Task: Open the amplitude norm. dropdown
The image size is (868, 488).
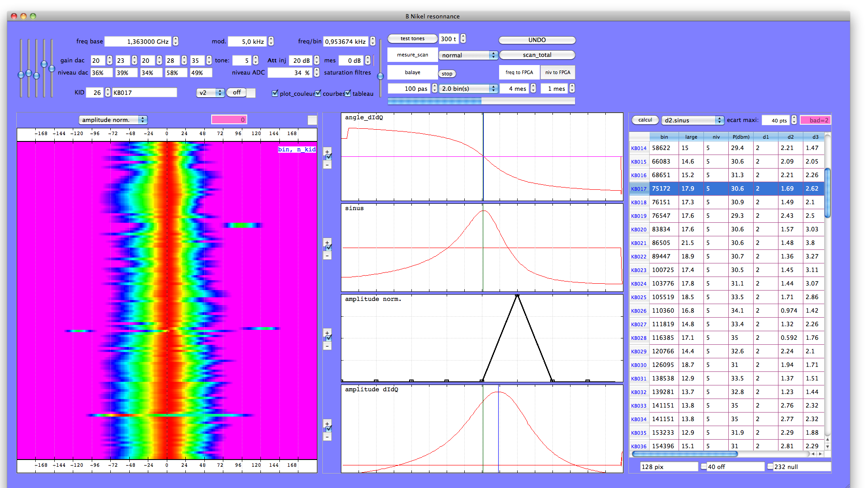Action: pos(113,120)
